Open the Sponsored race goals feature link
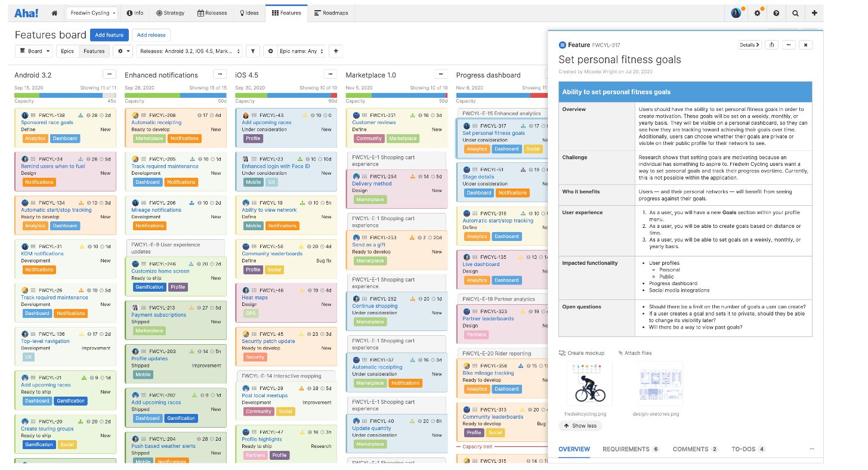This screenshot has height=470, width=868. click(47, 122)
